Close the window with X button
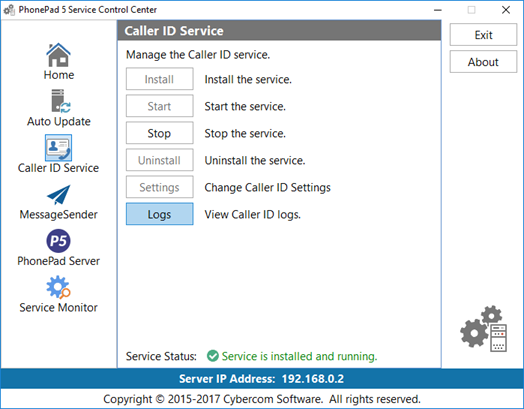Viewport: 524px width, 409px height. click(506, 10)
